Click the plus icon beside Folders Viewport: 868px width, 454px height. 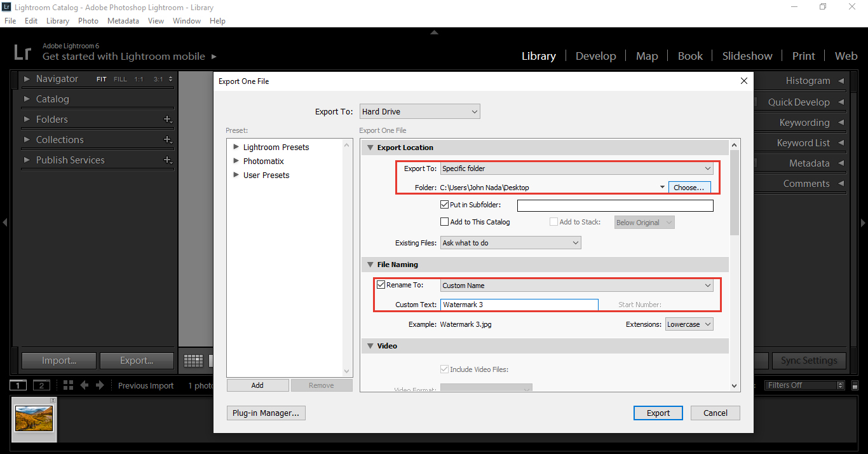point(168,120)
